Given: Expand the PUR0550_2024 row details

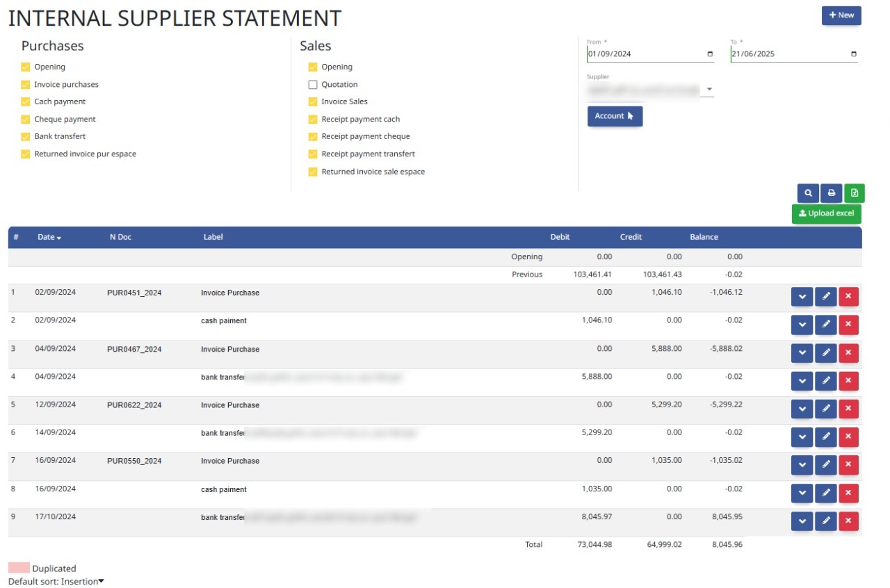Looking at the screenshot, I should pyautogui.click(x=802, y=465).
